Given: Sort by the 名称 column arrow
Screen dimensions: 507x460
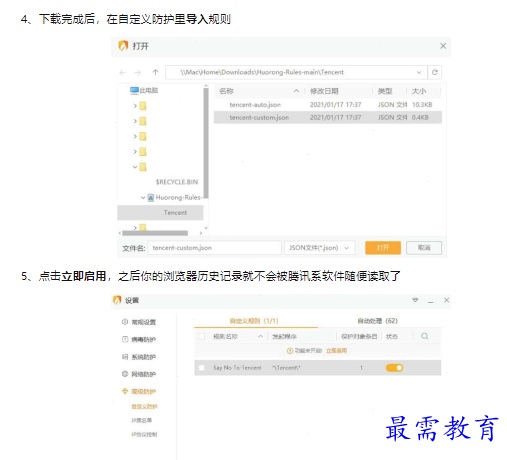Looking at the screenshot, I should click(x=296, y=91).
